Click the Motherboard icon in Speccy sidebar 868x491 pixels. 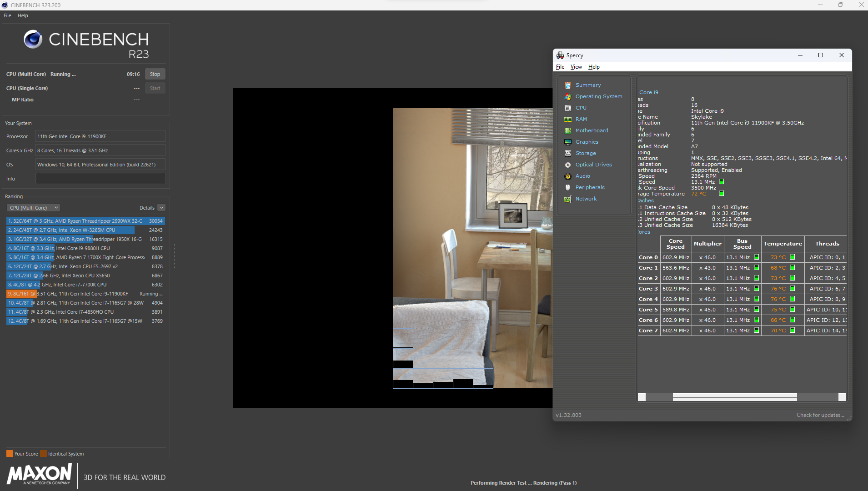567,130
